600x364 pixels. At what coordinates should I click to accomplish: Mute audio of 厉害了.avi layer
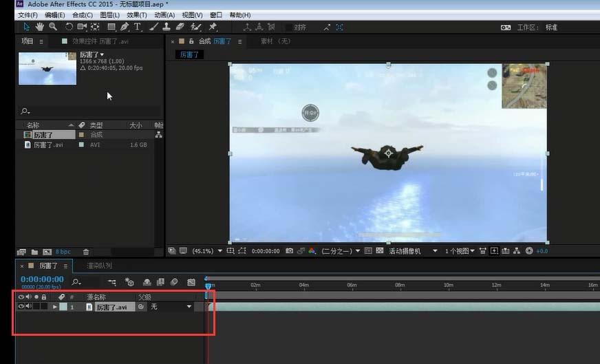coord(29,306)
